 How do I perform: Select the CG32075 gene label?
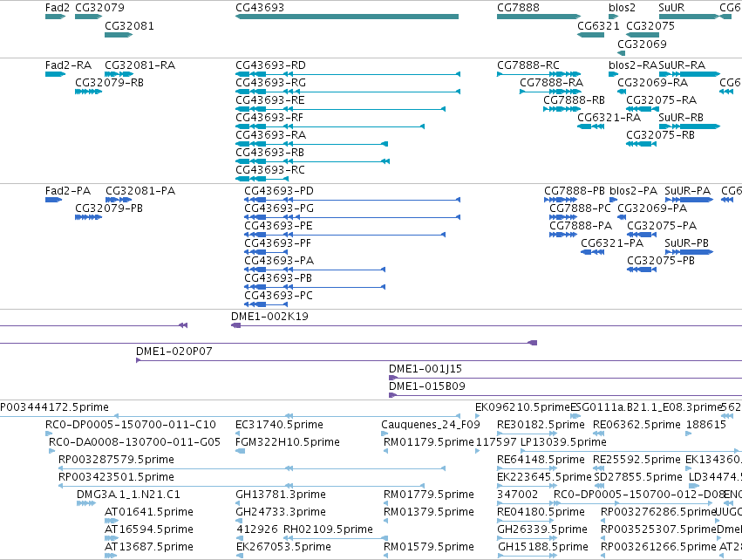point(650,25)
